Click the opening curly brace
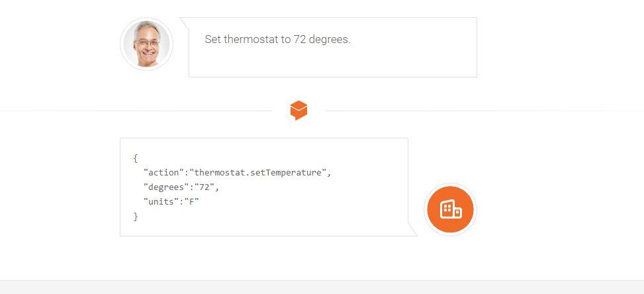The height and width of the screenshot is (294, 644). [x=136, y=158]
